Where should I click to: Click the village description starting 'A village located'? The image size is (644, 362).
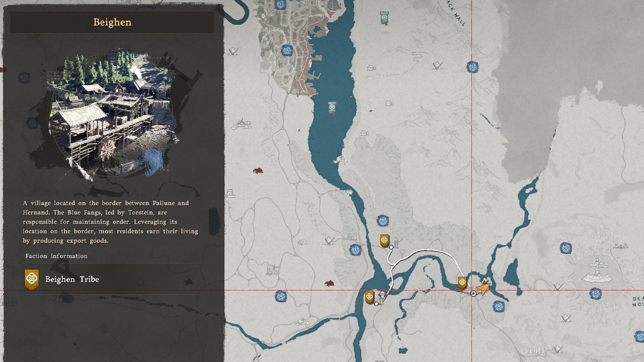coord(111,222)
